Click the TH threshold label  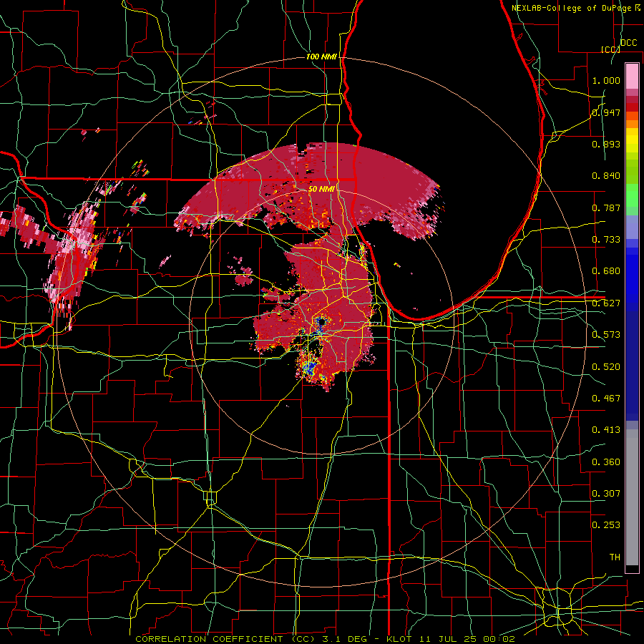pos(615,557)
